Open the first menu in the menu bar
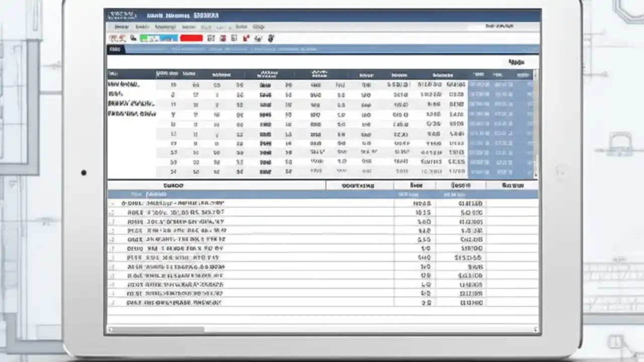The image size is (644, 362). click(122, 27)
